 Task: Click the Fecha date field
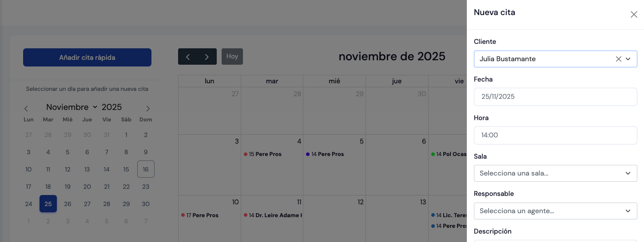(555, 97)
